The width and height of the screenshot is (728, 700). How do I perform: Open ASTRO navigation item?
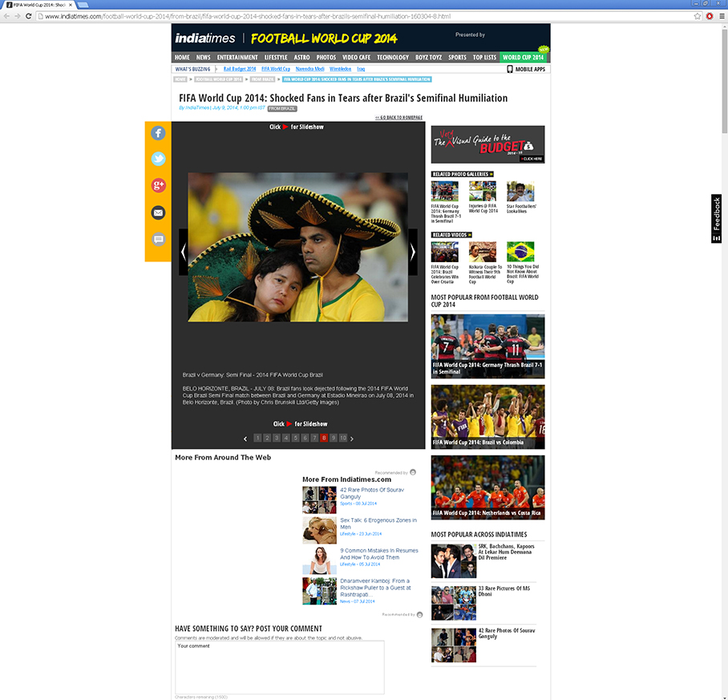coord(301,58)
